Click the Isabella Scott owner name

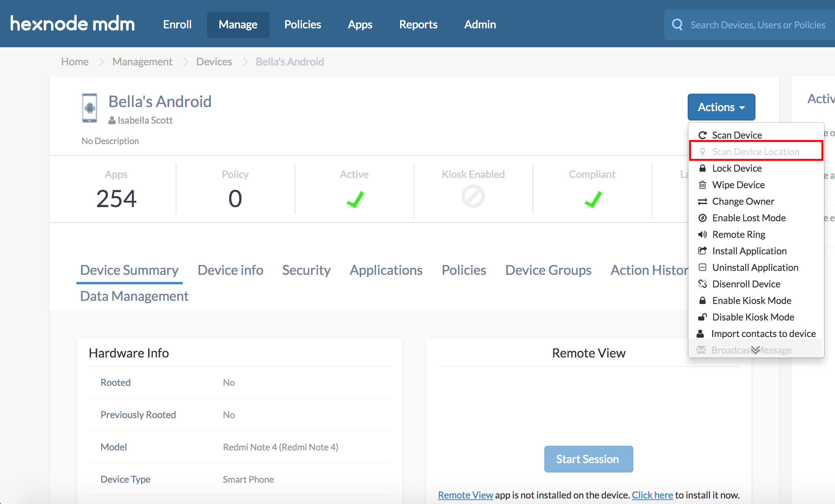145,120
